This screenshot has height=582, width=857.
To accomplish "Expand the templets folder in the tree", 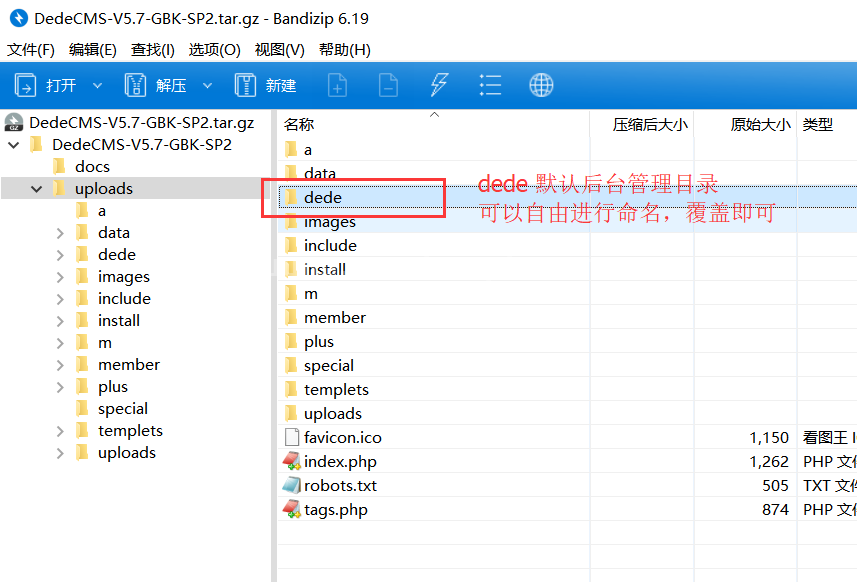I will [60, 431].
